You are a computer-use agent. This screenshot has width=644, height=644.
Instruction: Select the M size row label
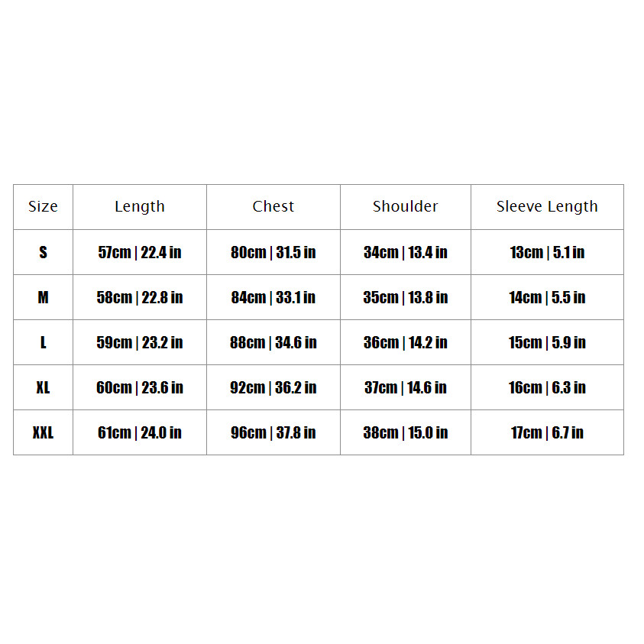point(43,297)
